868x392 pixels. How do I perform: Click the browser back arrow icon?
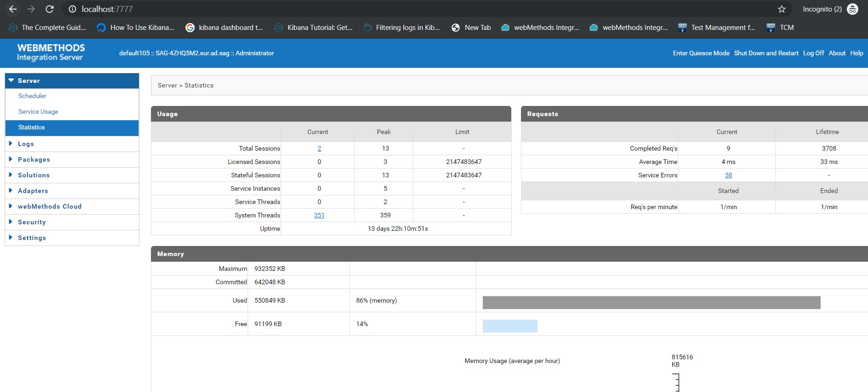[13, 9]
